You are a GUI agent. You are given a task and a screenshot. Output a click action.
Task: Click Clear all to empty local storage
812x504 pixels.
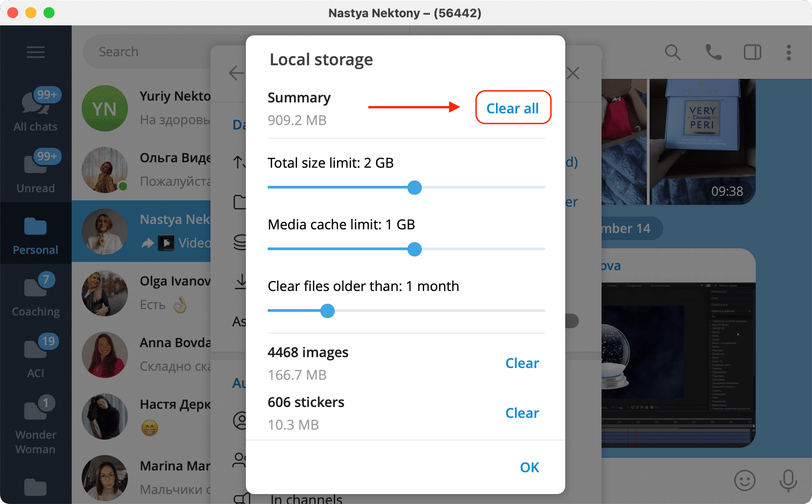tap(513, 108)
